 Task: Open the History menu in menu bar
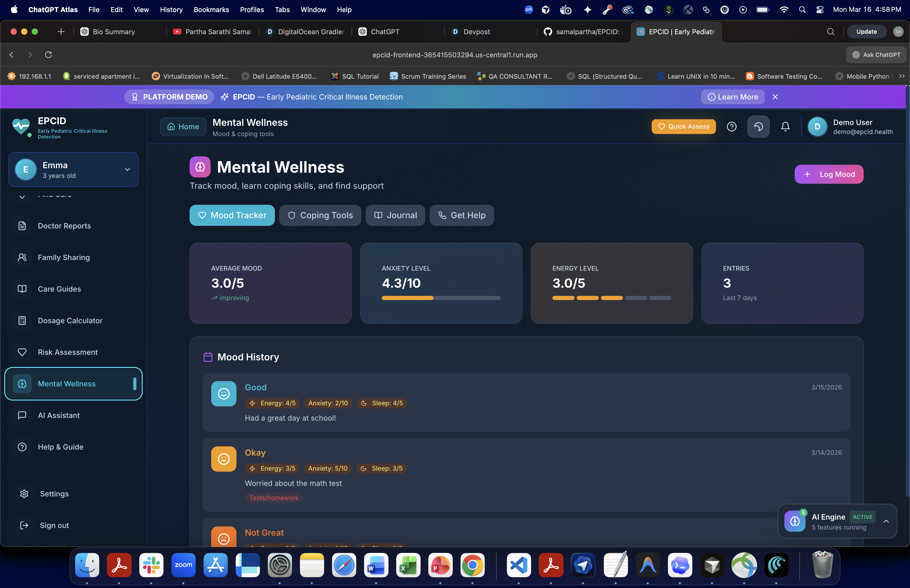point(171,9)
